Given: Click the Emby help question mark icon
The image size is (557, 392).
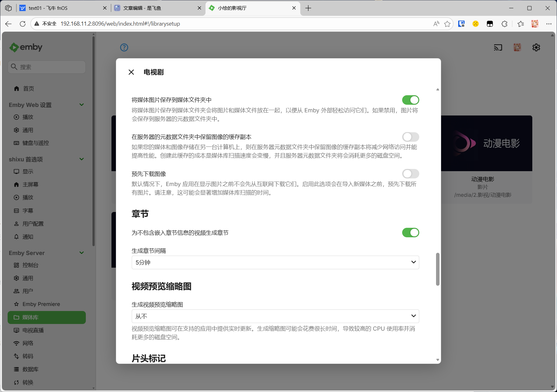Looking at the screenshot, I should [x=124, y=47].
